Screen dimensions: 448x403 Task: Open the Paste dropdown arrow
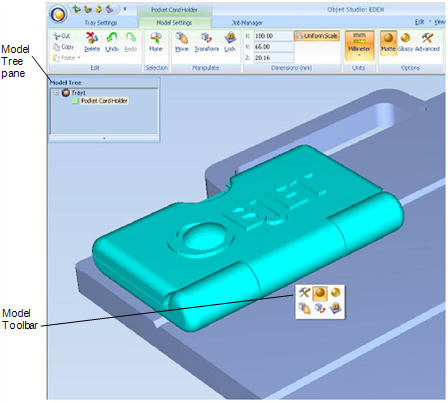pos(79,58)
